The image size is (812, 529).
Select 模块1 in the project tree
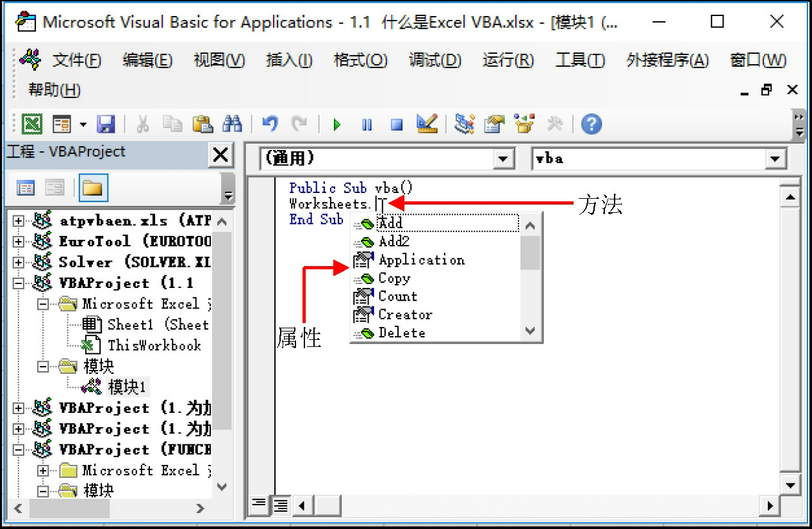127,387
